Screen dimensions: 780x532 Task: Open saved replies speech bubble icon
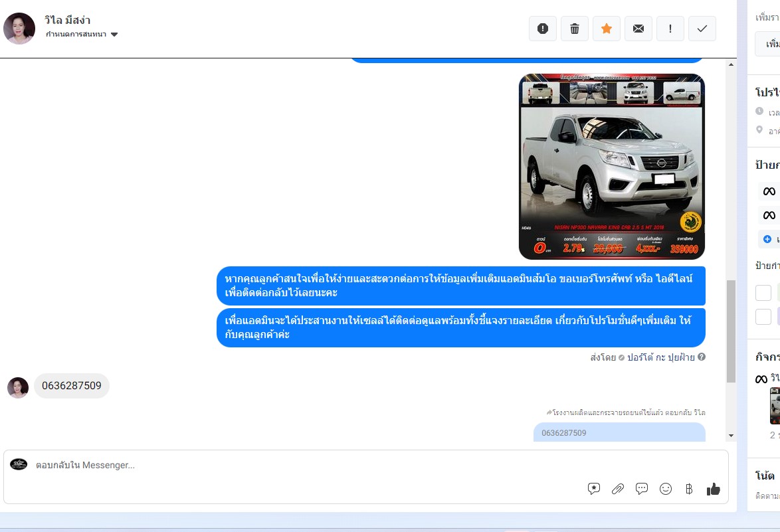point(642,489)
